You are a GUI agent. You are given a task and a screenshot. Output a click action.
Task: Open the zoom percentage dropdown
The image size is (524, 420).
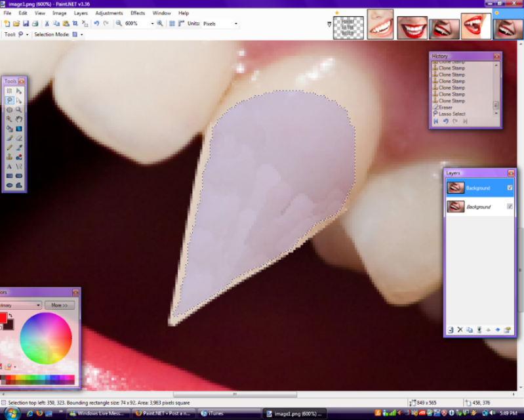[x=152, y=24]
